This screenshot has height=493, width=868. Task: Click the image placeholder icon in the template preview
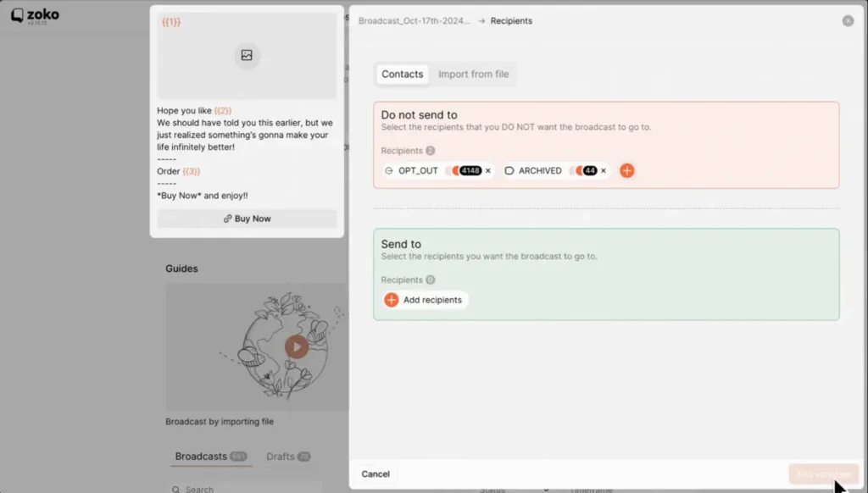(x=246, y=56)
